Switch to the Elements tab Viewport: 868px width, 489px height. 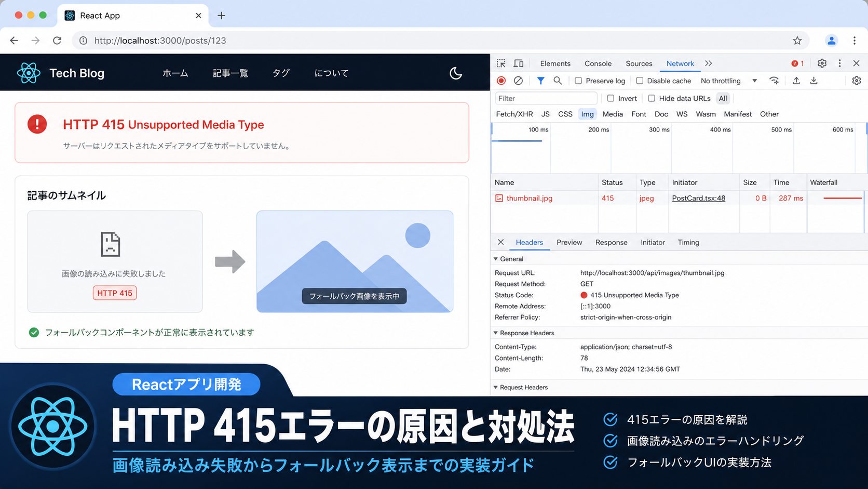tap(555, 63)
